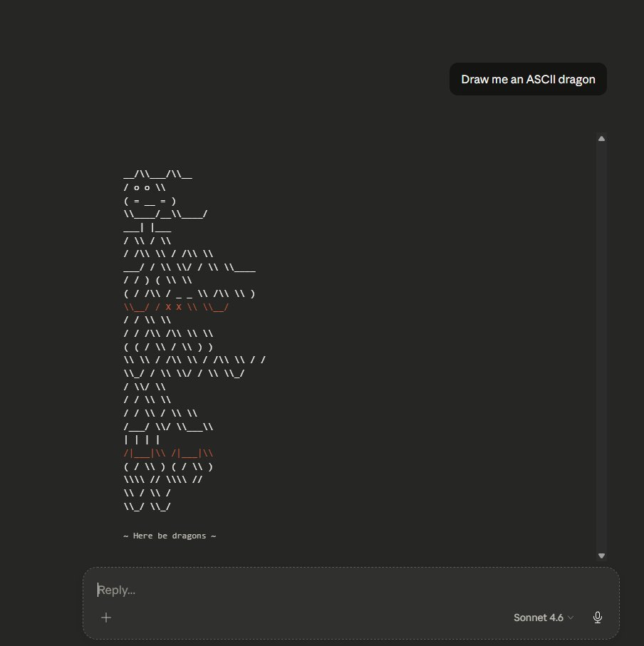This screenshot has height=646, width=644.
Task: Click the orange ASCII line with 'x x'
Action: coord(176,307)
